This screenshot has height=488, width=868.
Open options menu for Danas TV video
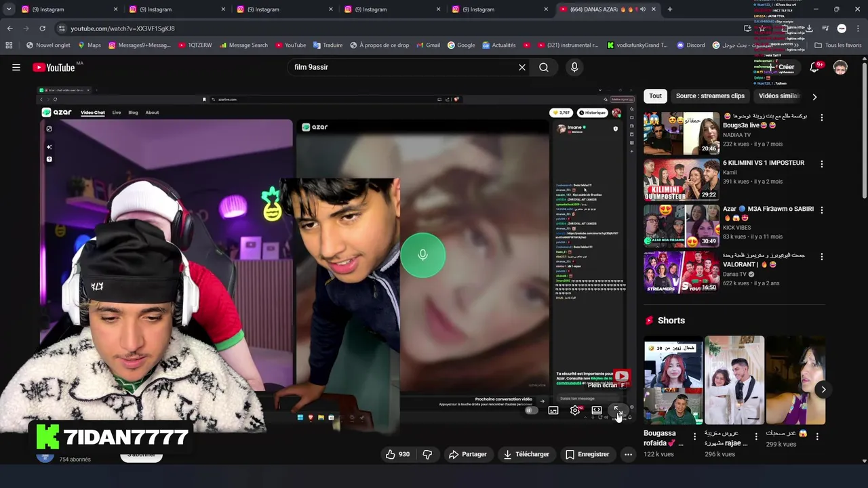pos(822,256)
